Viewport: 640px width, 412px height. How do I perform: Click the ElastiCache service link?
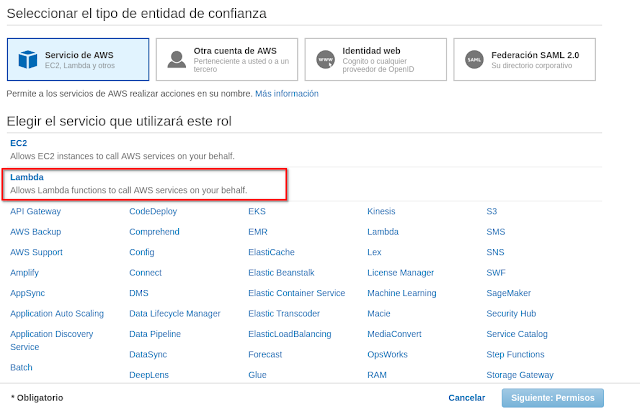tap(271, 252)
